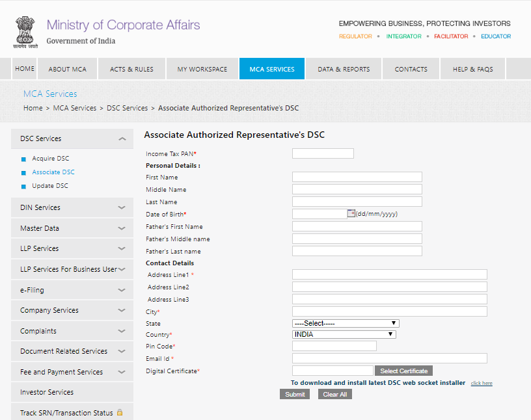Focus the Income Tax PAN input field
The width and height of the screenshot is (531, 420).
323,153
